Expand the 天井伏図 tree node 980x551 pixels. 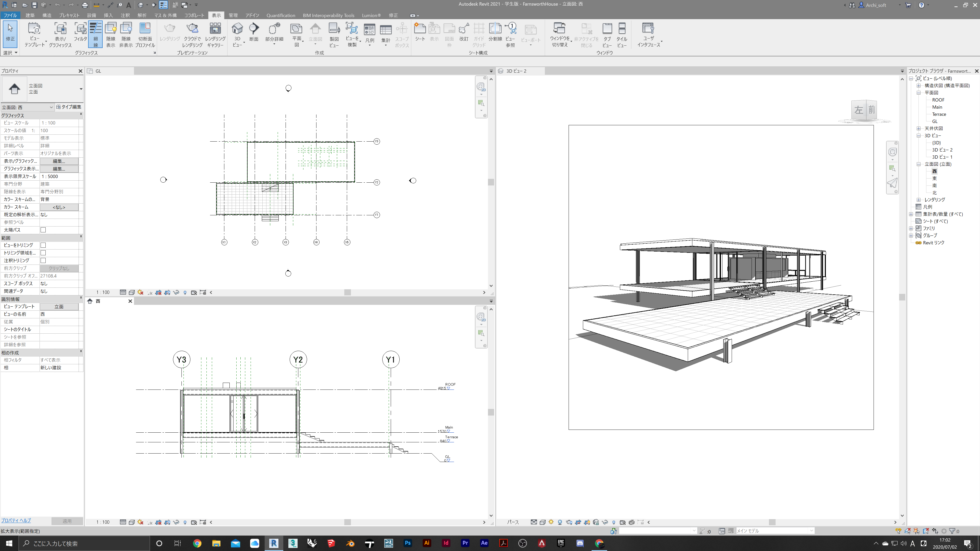pos(918,129)
